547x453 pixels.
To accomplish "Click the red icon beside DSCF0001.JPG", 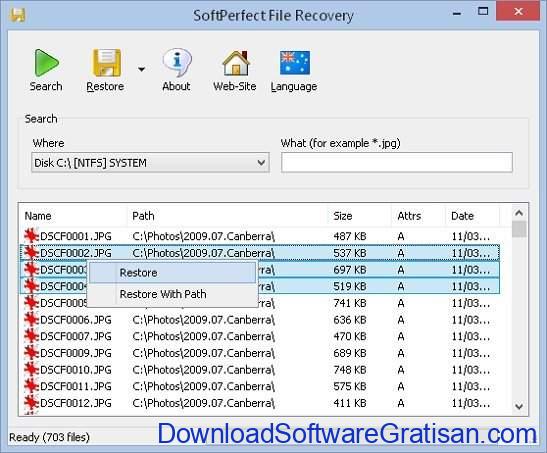I will pyautogui.click(x=31, y=236).
